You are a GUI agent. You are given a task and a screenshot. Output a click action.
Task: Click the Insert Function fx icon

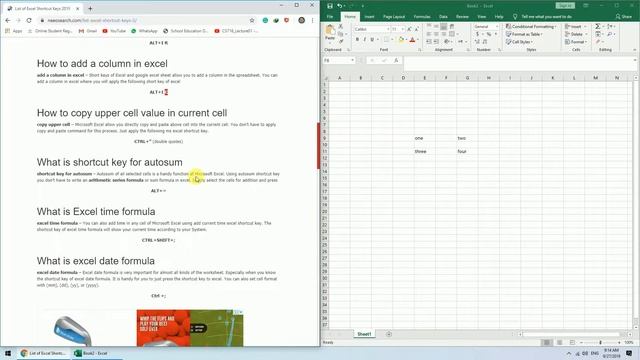(396, 60)
